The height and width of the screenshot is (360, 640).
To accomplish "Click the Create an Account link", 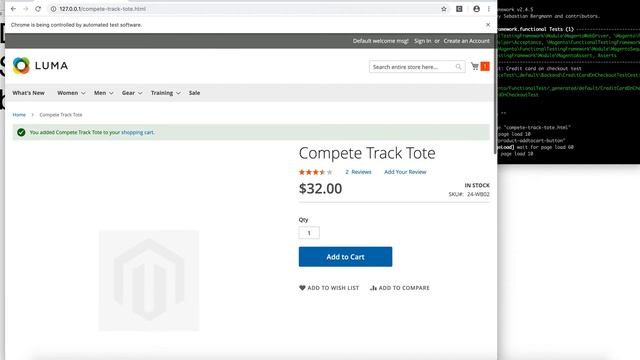I will coord(467,41).
